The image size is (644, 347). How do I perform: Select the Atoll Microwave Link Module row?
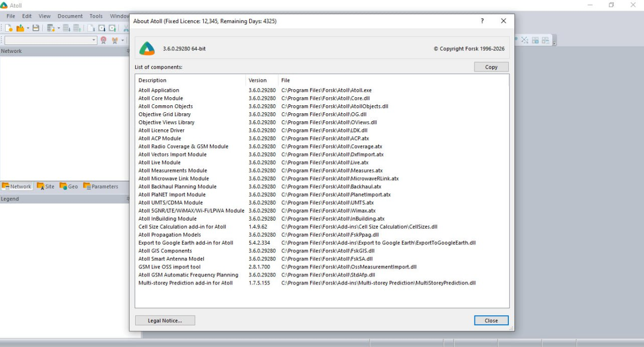(322, 178)
